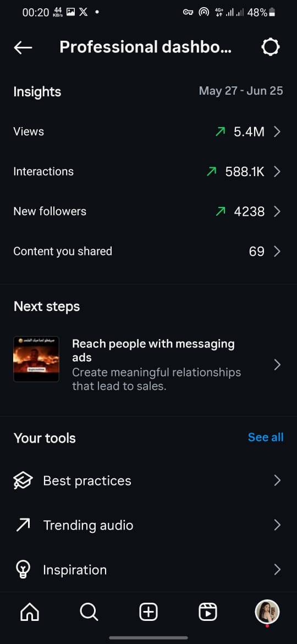Tap the Inspiration lightbulb icon

(23, 570)
